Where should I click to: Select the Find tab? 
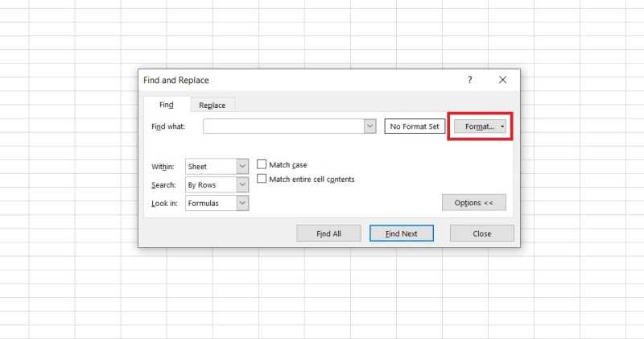point(167,105)
